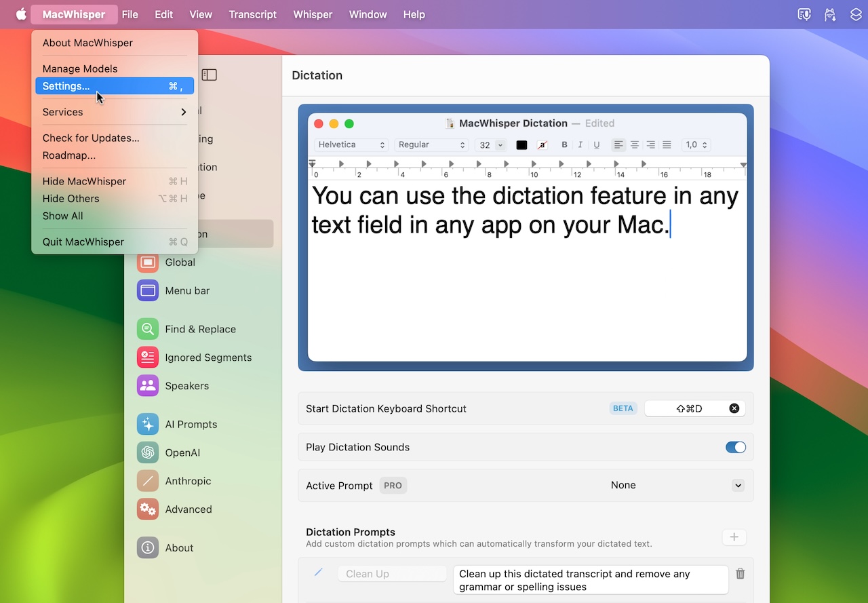
Task: Open the Window menu
Action: point(368,14)
